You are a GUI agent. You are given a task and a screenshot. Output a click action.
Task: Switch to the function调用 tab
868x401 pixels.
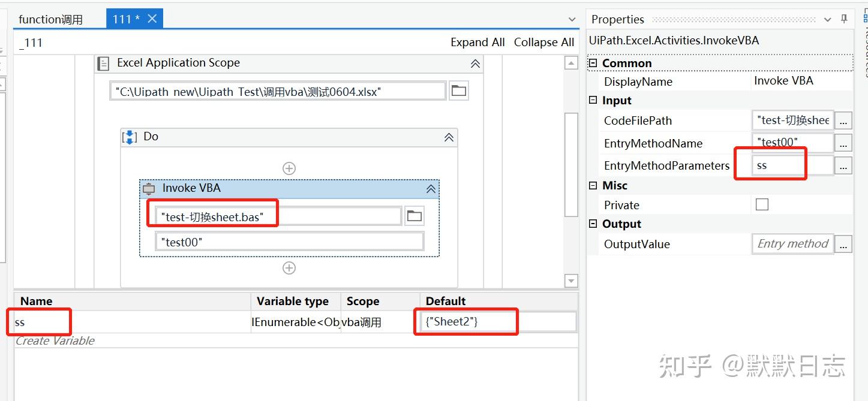click(50, 19)
